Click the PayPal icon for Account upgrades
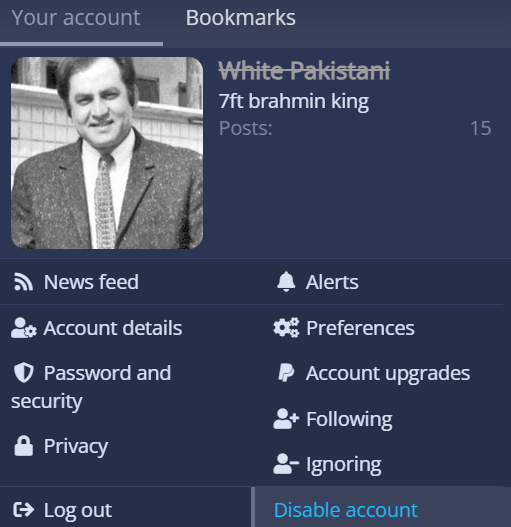 [286, 373]
